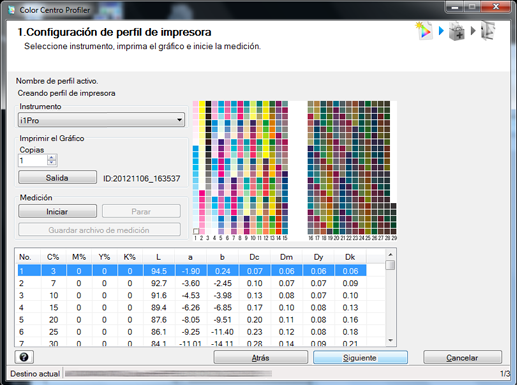517x385 pixels.
Task: Click the Y% column header
Action: click(x=104, y=257)
